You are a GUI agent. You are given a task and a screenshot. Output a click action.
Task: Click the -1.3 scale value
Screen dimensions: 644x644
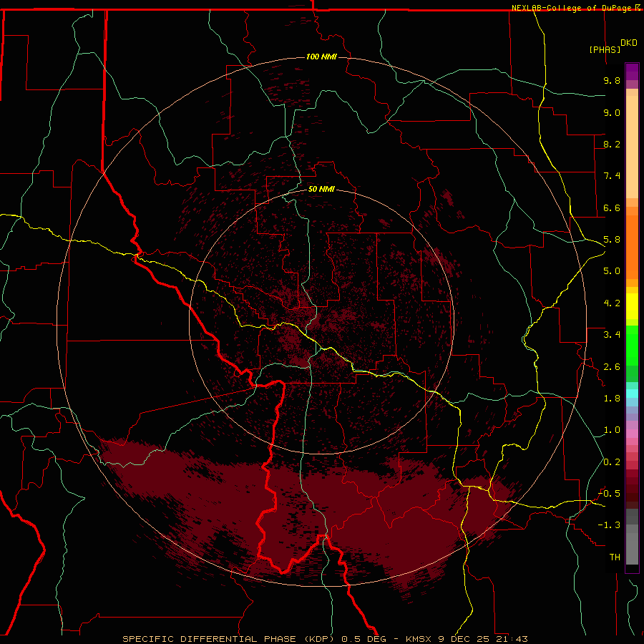610,525
